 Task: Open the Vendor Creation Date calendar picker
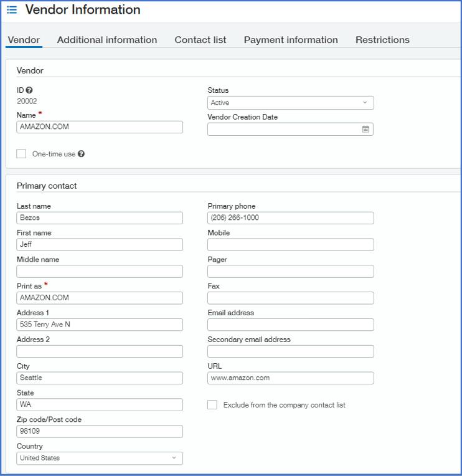pyautogui.click(x=365, y=129)
